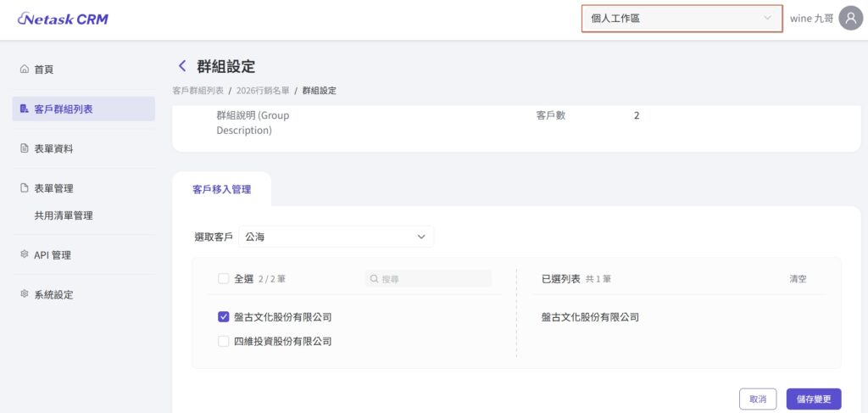Image resolution: width=868 pixels, height=413 pixels.
Task: Select the 客戶移入管理 tab
Action: pyautogui.click(x=221, y=190)
